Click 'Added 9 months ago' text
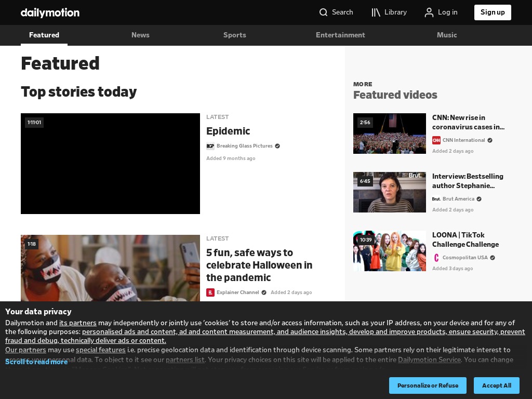 coord(231,158)
